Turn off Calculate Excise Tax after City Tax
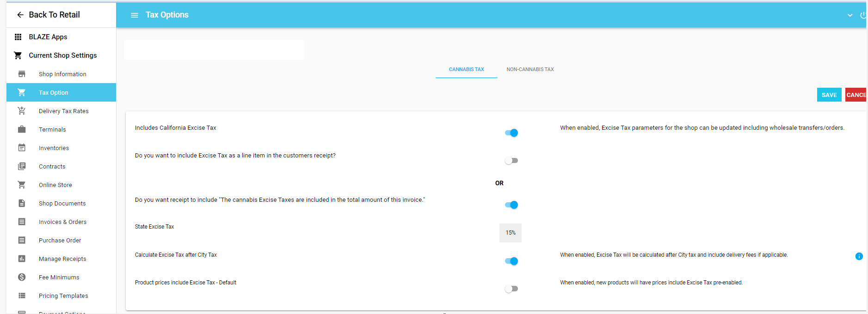Viewport: 868px width, 314px height. click(511, 261)
